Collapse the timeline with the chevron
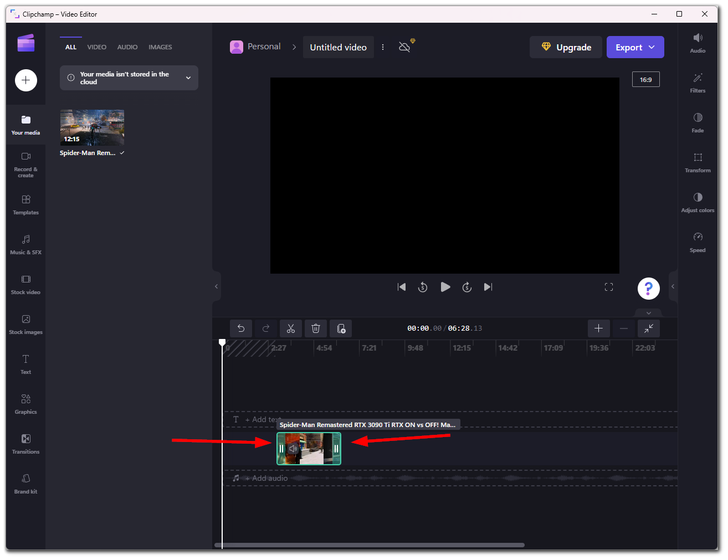This screenshot has height=560, width=728. tap(649, 313)
